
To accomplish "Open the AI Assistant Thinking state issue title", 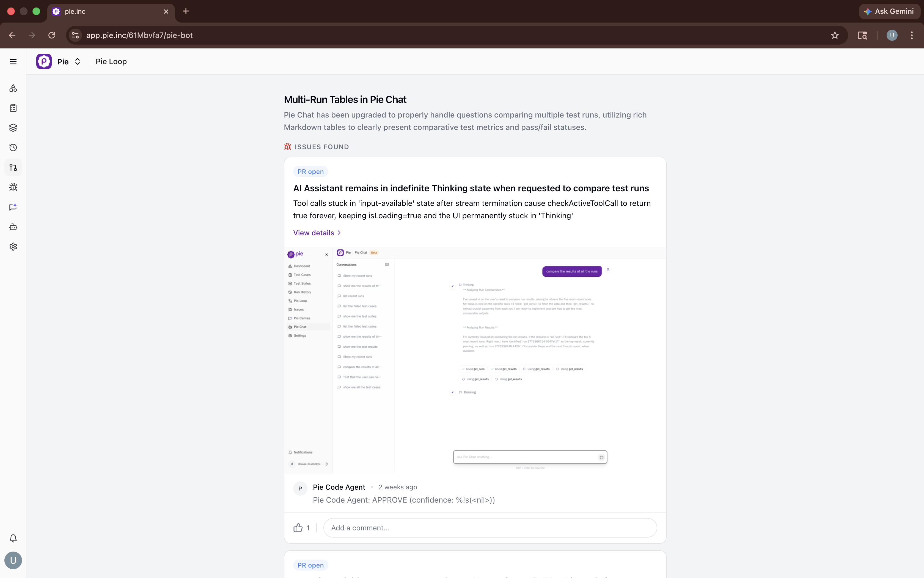I will click(x=471, y=188).
